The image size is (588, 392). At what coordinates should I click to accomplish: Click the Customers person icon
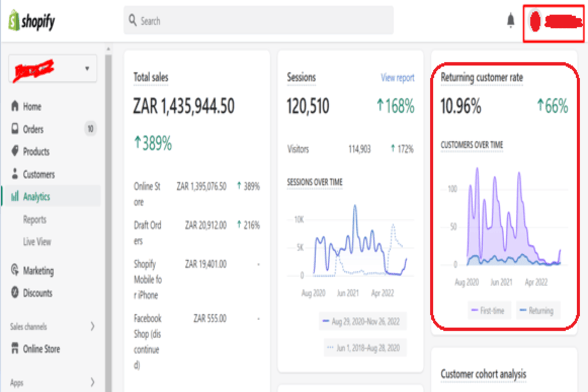(x=15, y=174)
